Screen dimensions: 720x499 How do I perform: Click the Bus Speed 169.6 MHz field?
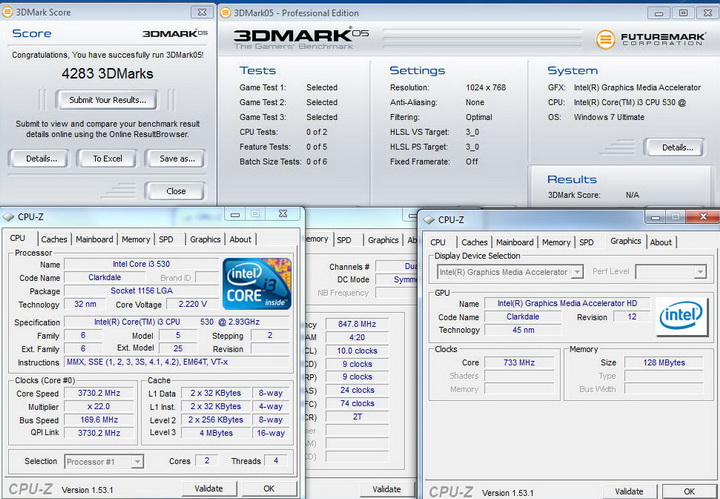click(x=99, y=420)
